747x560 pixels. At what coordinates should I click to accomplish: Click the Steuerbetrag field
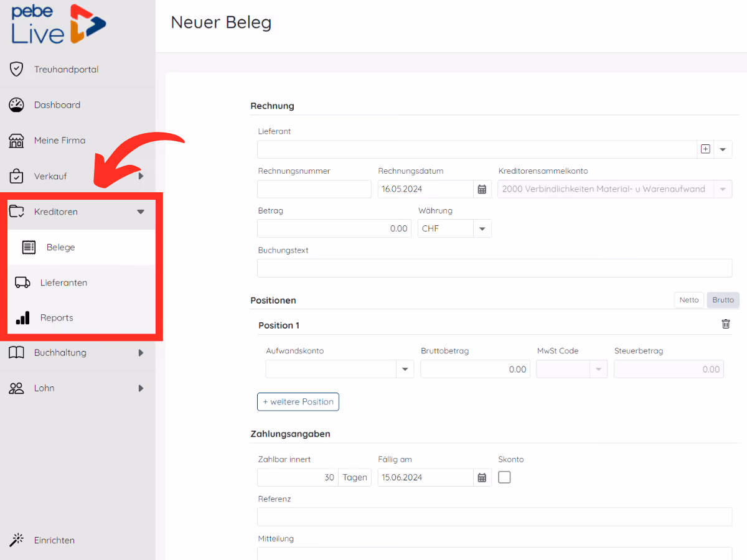pyautogui.click(x=669, y=369)
